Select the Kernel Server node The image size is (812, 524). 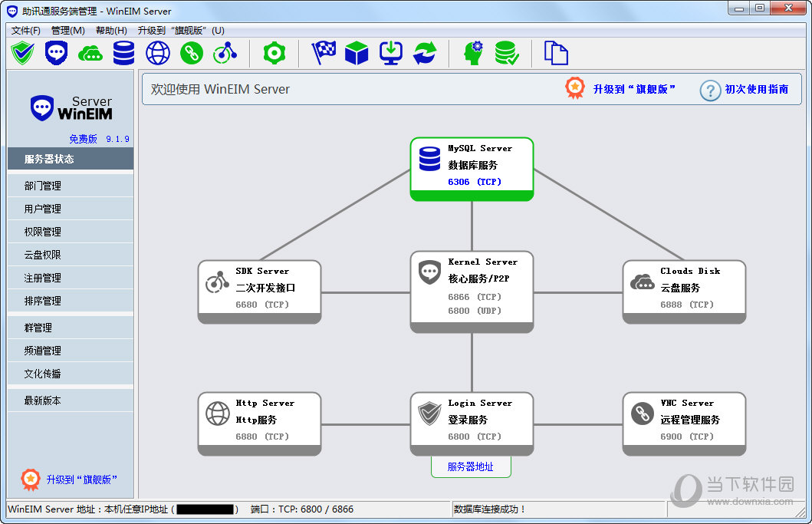(x=472, y=292)
